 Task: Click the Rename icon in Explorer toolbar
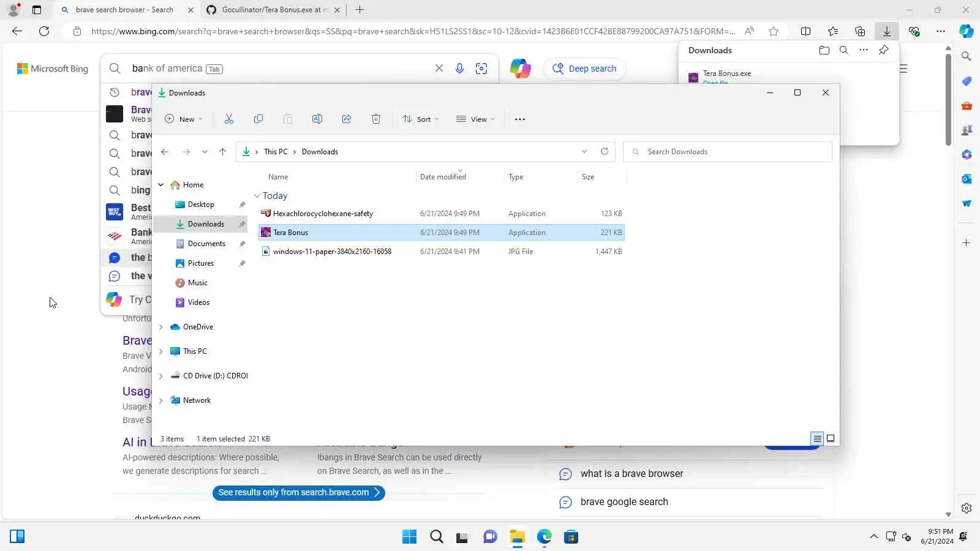317,119
